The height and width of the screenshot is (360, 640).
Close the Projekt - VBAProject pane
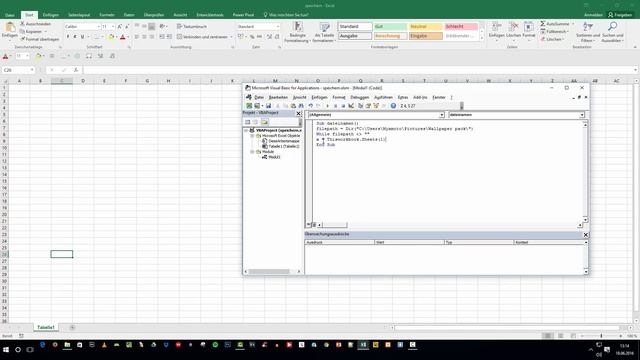298,113
